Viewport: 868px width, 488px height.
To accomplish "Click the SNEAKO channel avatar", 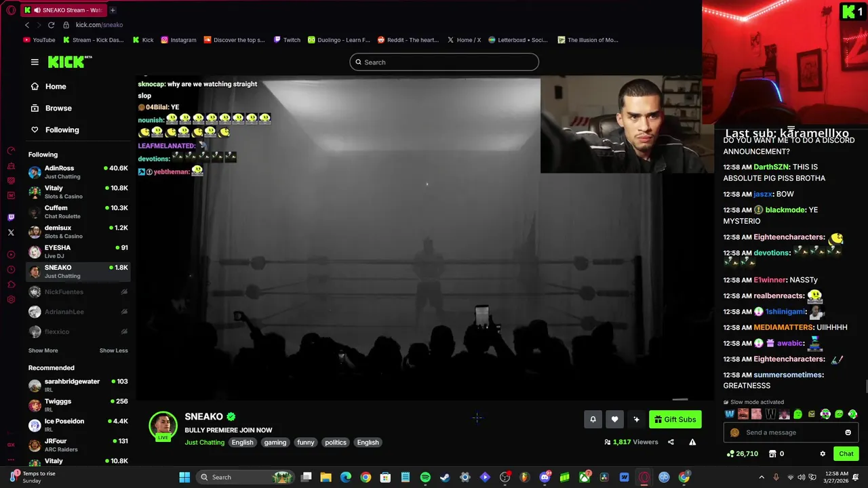I will [x=163, y=426].
